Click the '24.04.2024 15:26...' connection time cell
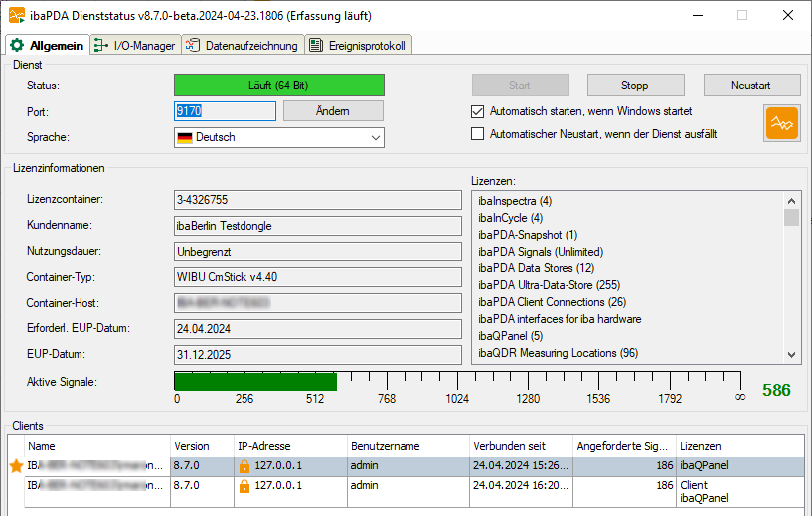Image resolution: width=812 pixels, height=516 pixels. 522,465
